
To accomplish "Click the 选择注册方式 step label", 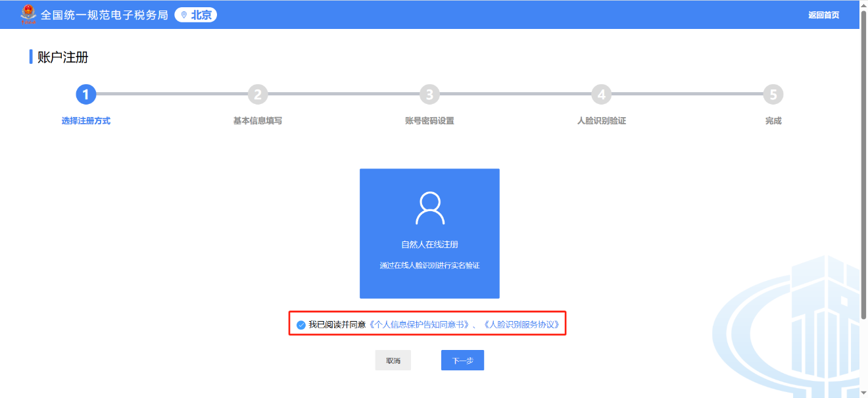I will 86,121.
